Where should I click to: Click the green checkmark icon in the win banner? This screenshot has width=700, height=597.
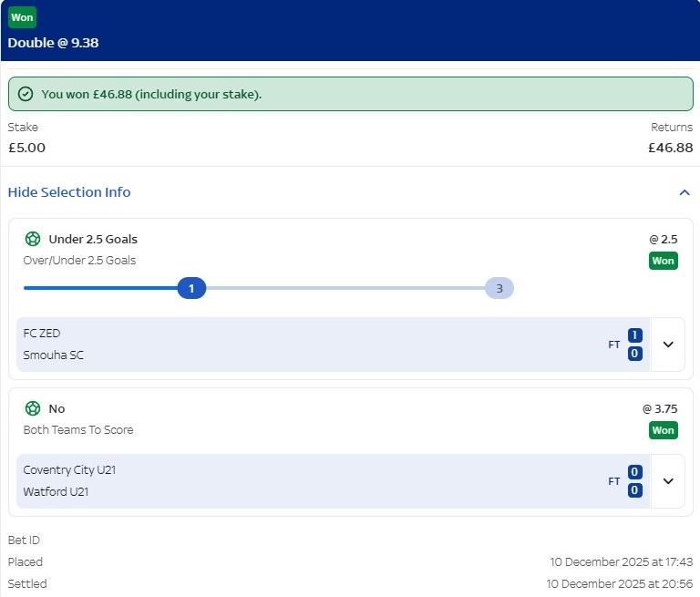(x=26, y=94)
